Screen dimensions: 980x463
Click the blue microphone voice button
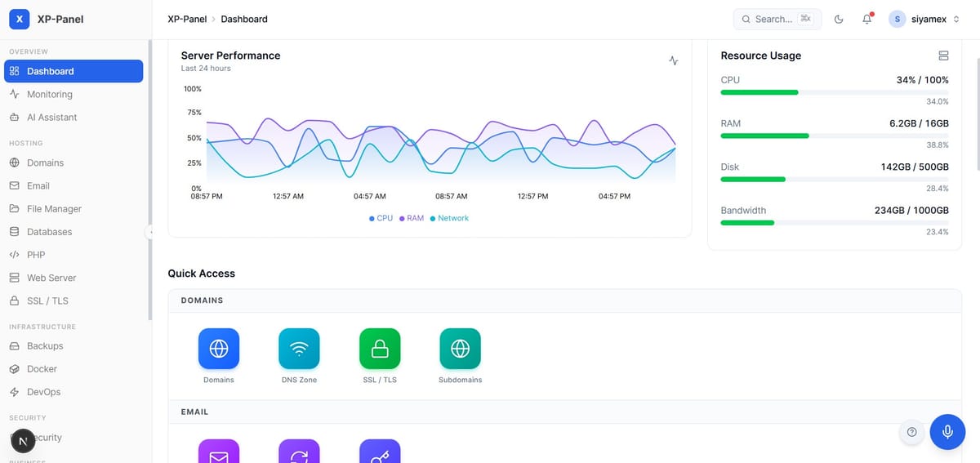click(947, 432)
